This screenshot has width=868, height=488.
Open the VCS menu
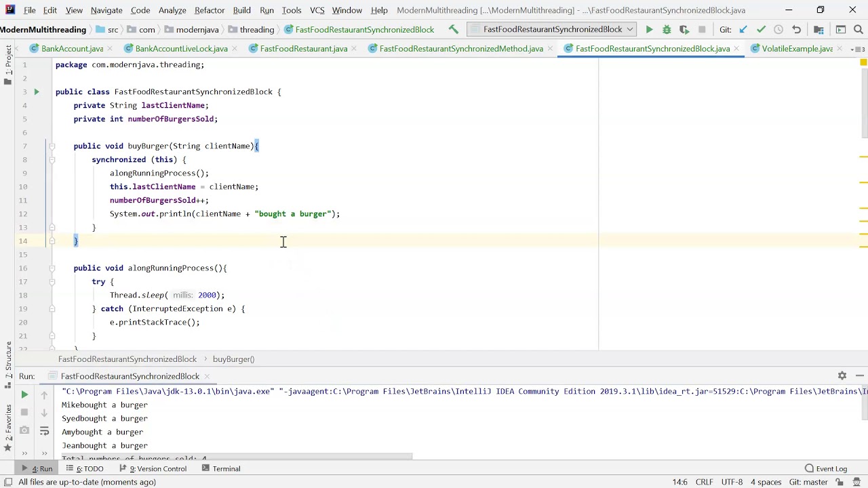coord(317,10)
